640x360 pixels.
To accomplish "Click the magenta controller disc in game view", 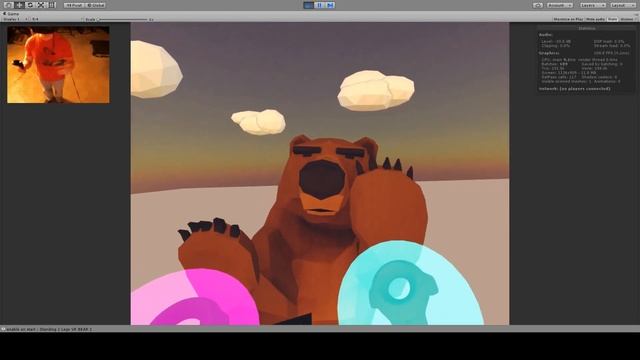I will coord(195,297).
